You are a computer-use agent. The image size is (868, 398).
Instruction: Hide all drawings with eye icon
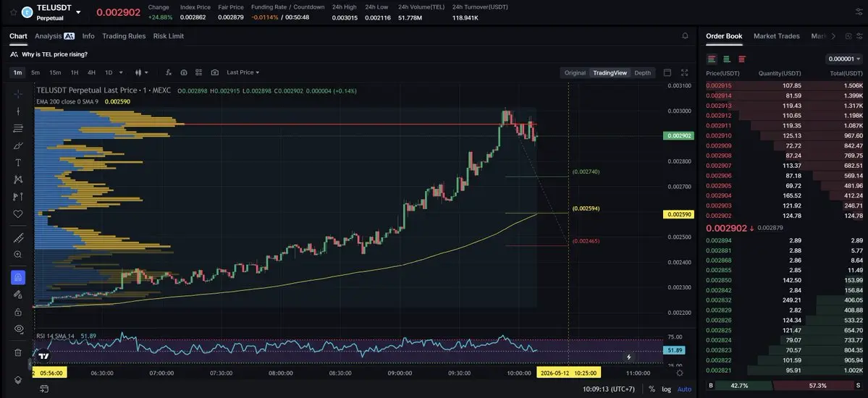tap(17, 329)
